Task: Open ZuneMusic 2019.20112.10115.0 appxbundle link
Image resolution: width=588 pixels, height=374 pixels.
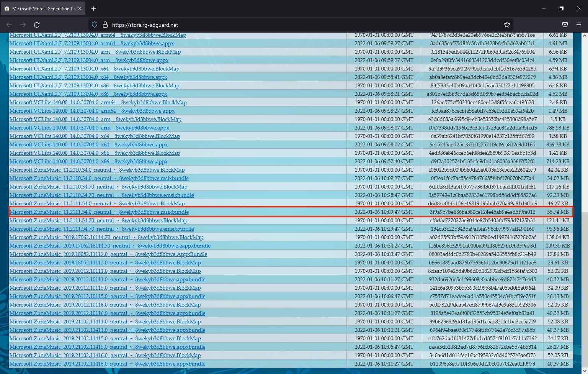Action: click(x=108, y=296)
